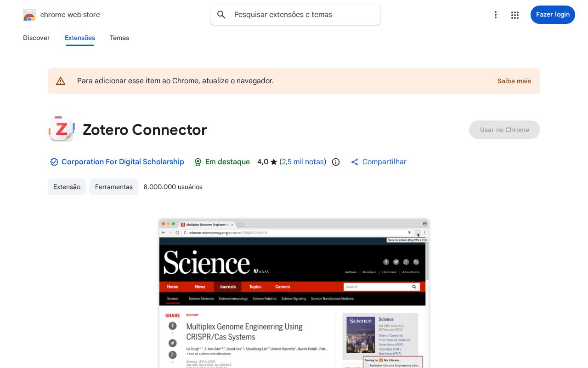Click the featured badge ribbon icon
588x368 pixels.
(x=198, y=162)
